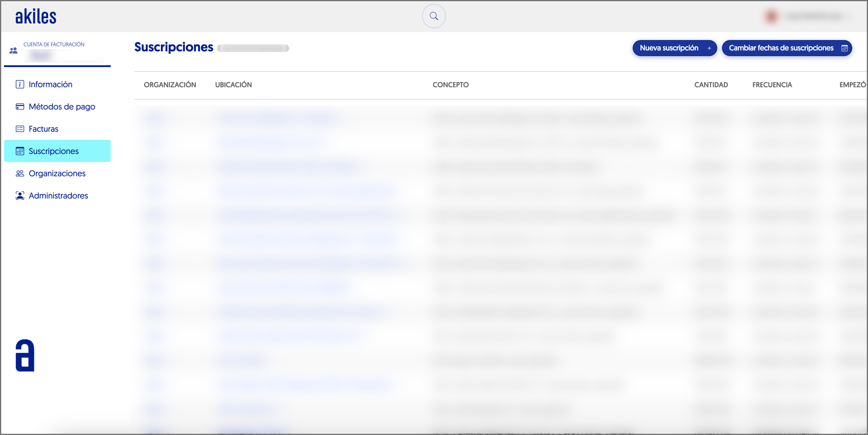
Task: Select the Métodos de pago card icon
Action: (x=19, y=106)
